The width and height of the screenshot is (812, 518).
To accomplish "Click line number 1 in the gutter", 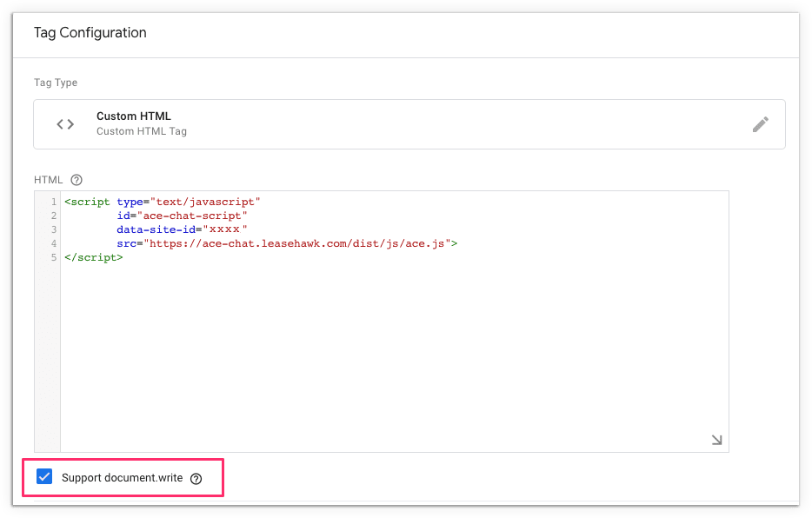I will point(54,202).
